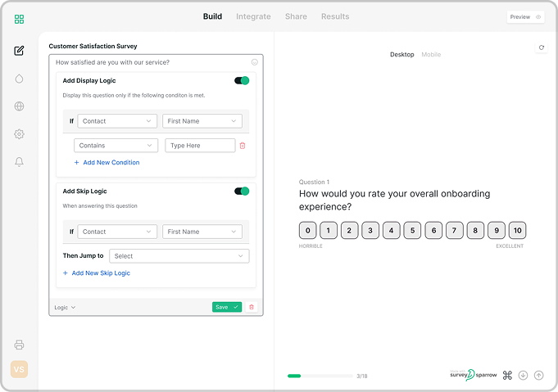558x392 pixels.
Task: Open the First Name dropdown under Display Logic
Action: (202, 121)
